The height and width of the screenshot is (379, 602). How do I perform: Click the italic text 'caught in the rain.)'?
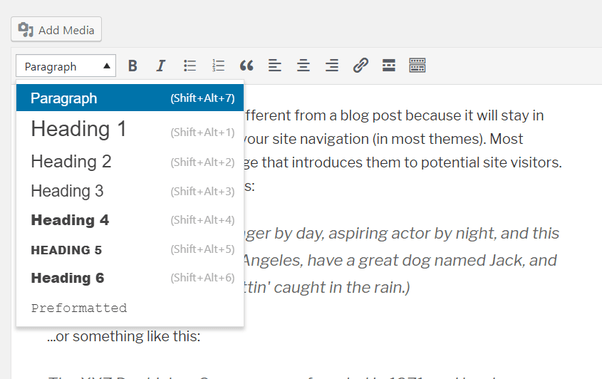(x=342, y=287)
